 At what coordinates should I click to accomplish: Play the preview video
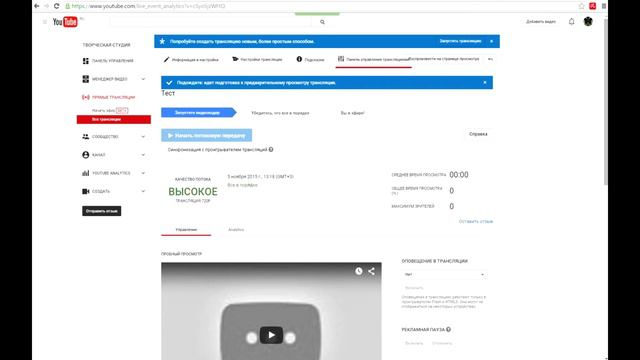(x=271, y=335)
